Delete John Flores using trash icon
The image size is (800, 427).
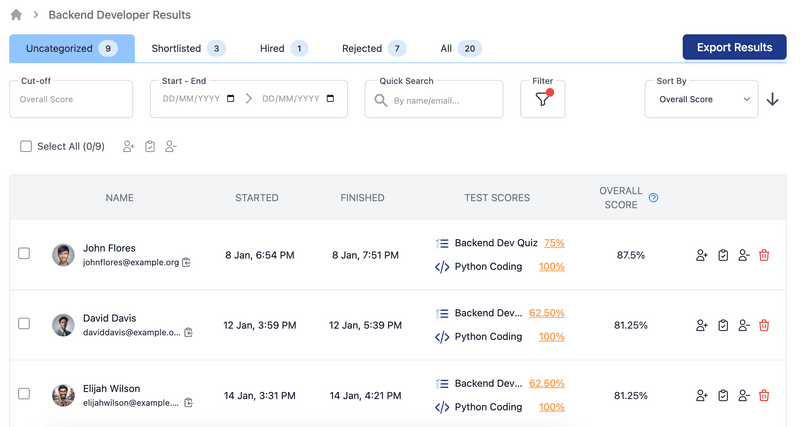pyautogui.click(x=764, y=255)
